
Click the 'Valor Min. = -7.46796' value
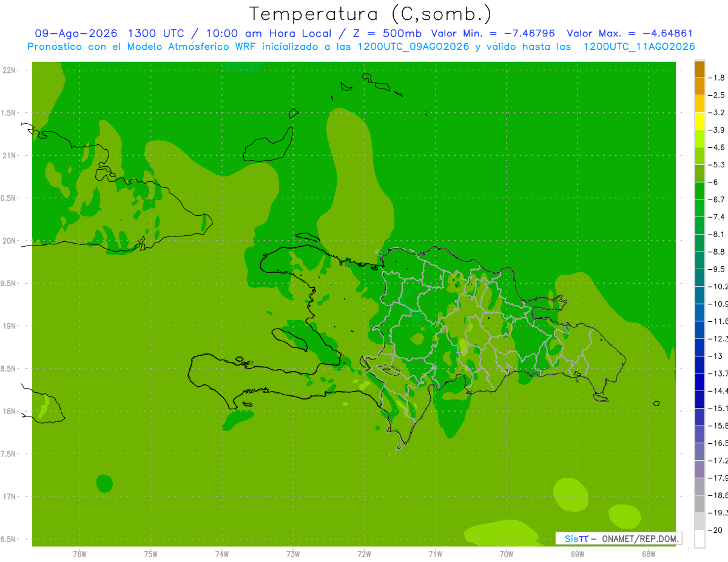[493, 33]
